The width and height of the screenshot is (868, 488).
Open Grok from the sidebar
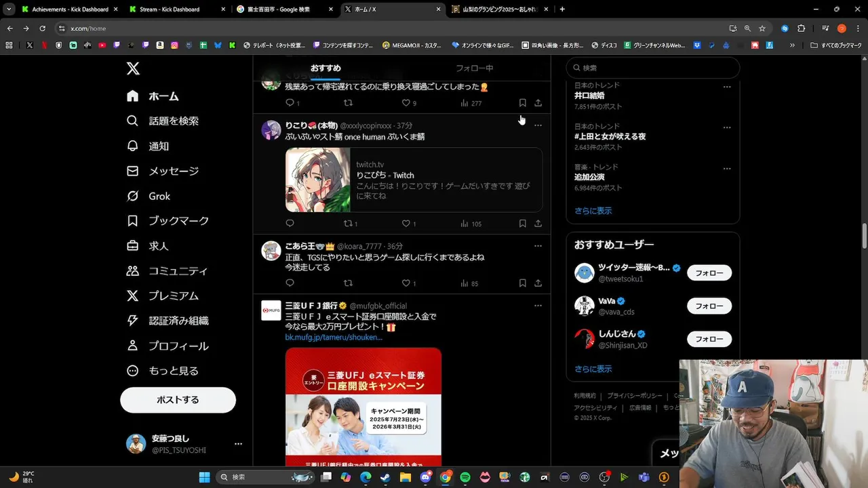(149, 196)
